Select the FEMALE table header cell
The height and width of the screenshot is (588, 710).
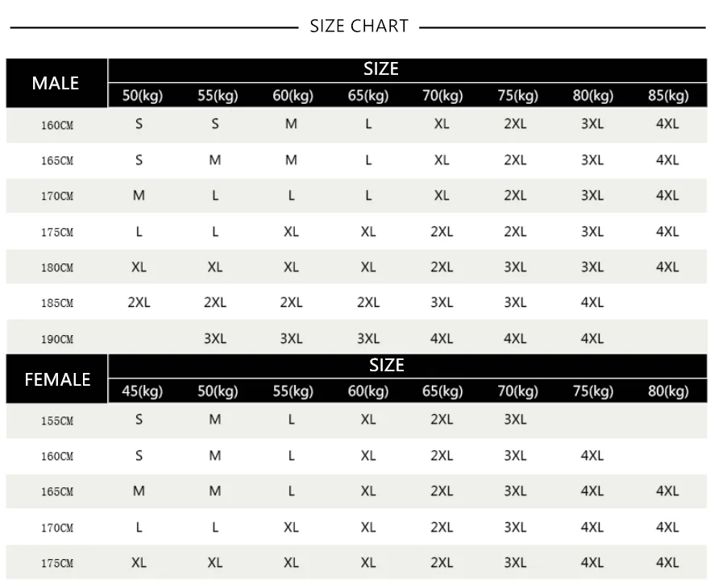[57, 379]
